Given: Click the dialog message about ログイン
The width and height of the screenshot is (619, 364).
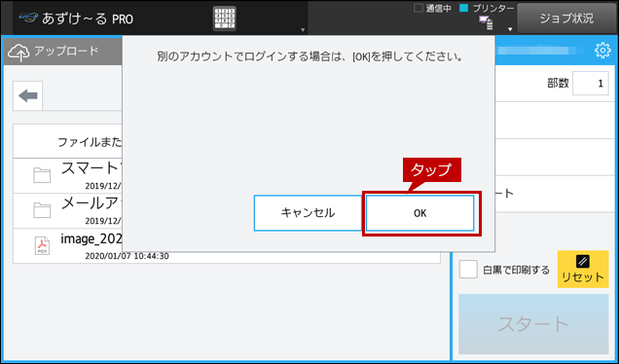Looking at the screenshot, I should tap(309, 56).
